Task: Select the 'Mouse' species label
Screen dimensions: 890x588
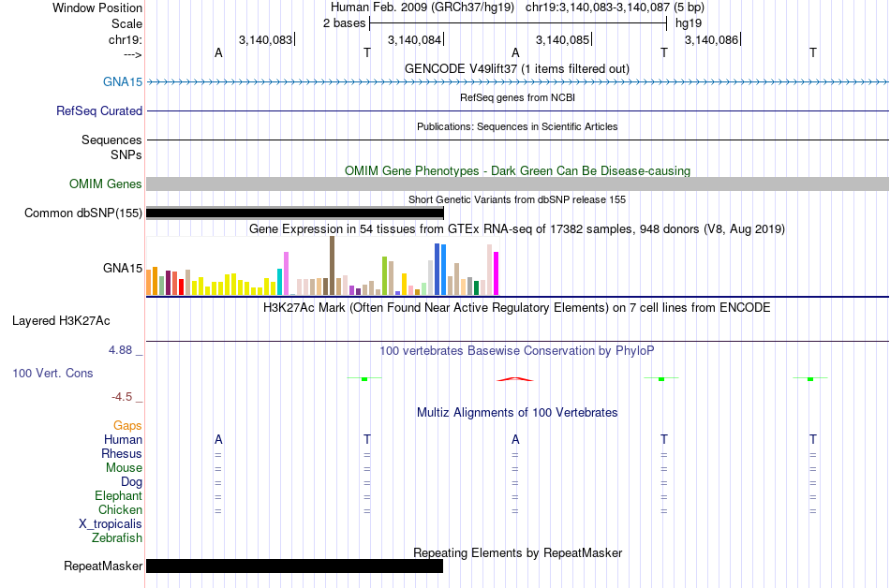Action: [124, 468]
